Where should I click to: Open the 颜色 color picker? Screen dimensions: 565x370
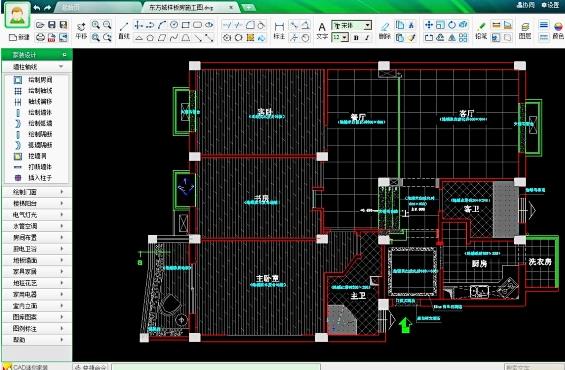pos(558,30)
